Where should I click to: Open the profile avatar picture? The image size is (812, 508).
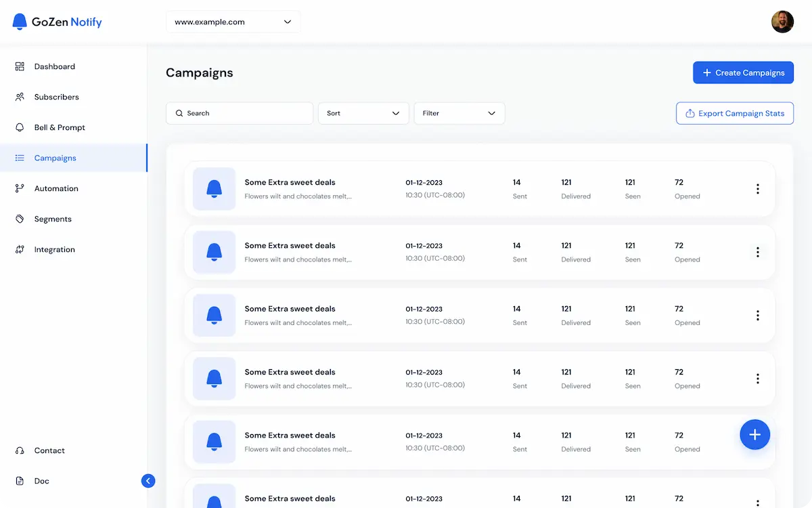[782, 21]
